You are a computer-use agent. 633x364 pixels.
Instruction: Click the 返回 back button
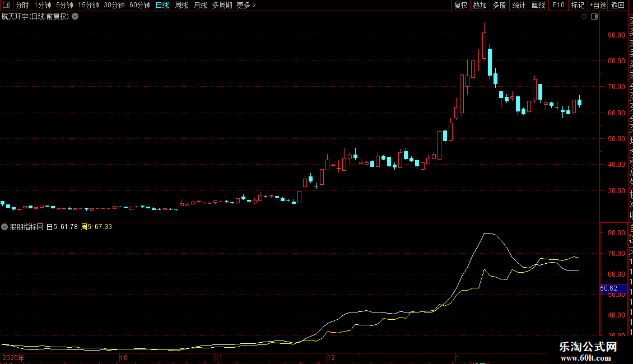[x=618, y=5]
